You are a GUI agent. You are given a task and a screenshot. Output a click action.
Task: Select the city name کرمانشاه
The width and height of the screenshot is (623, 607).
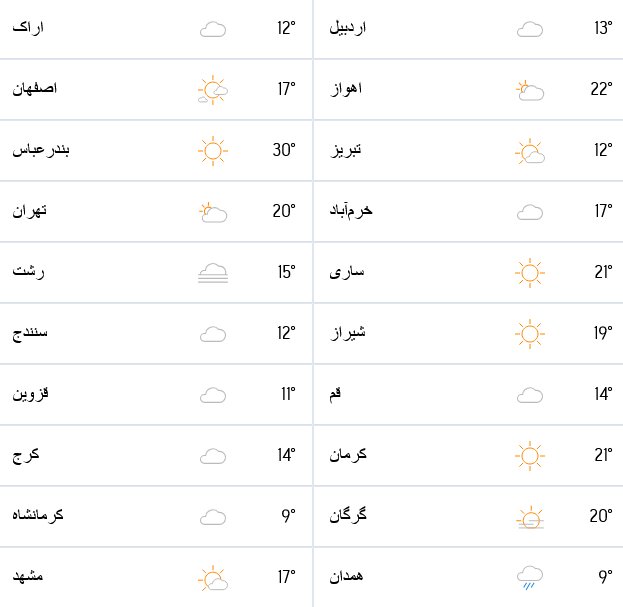38,516
